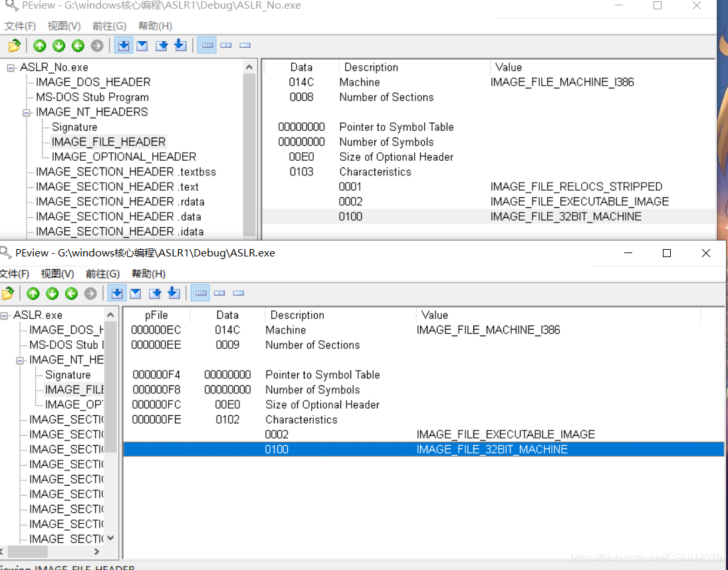
Task: Click fourth blue down-arrow icon in ASLR_No.exe toolbar
Action: 181,45
